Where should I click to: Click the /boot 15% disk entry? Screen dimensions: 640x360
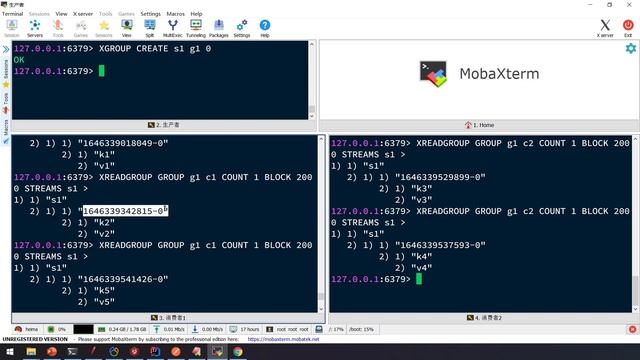(361, 329)
